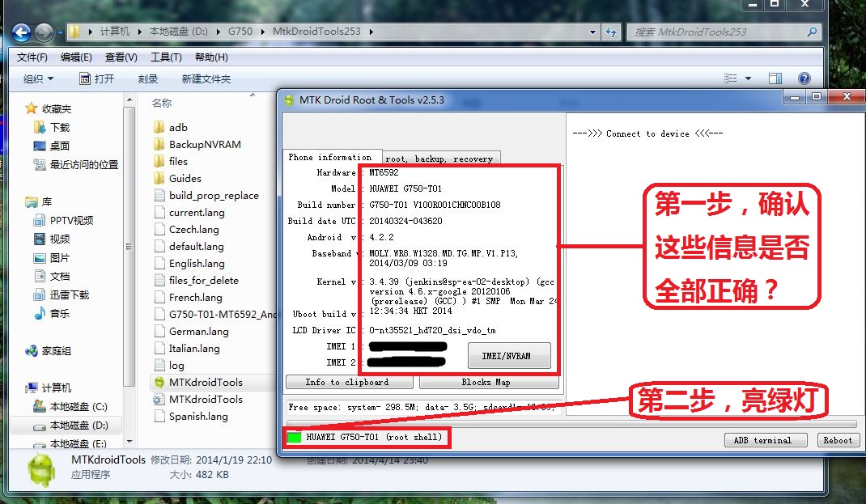
Task: Select the 音乐 library
Action: 52,314
